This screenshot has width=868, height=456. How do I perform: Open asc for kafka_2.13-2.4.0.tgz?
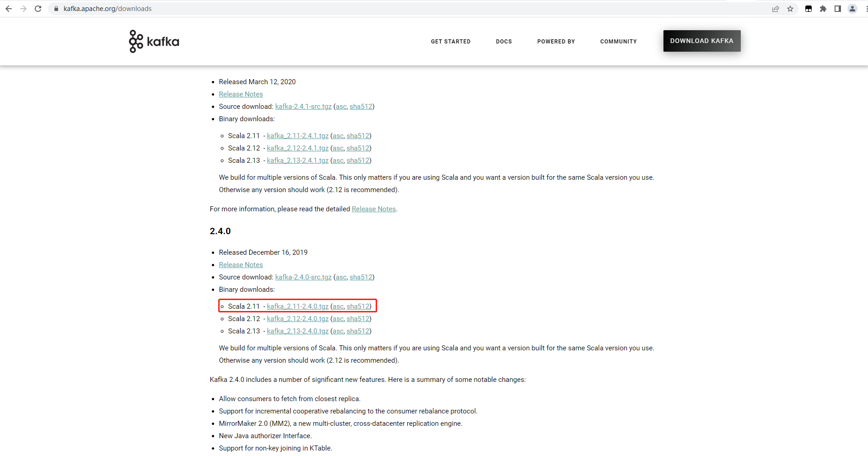click(x=338, y=331)
